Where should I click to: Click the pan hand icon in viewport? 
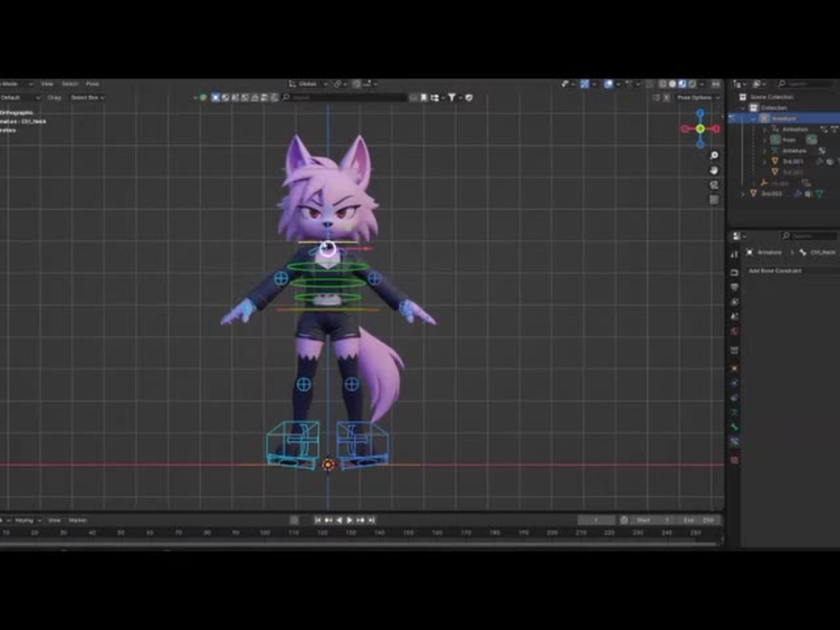pyautogui.click(x=714, y=171)
